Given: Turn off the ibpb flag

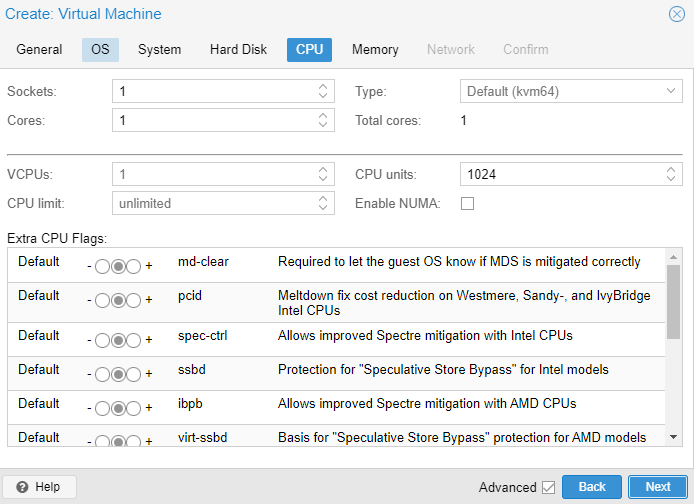Looking at the screenshot, I should click(x=102, y=408).
